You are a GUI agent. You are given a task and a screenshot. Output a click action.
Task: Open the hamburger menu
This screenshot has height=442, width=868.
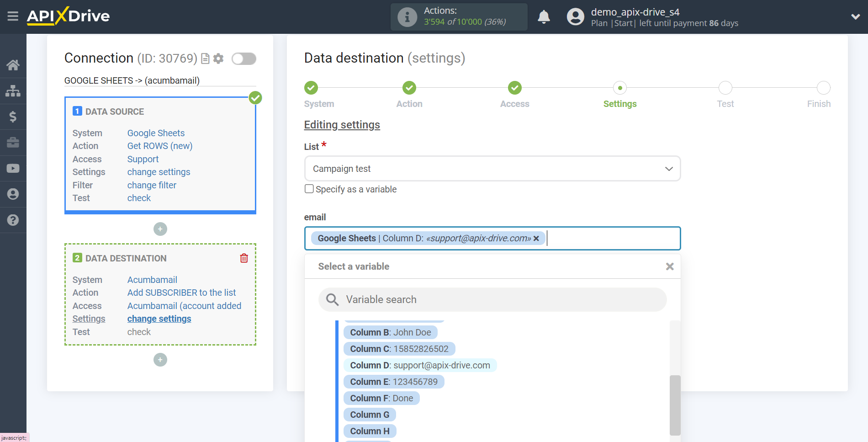13,16
